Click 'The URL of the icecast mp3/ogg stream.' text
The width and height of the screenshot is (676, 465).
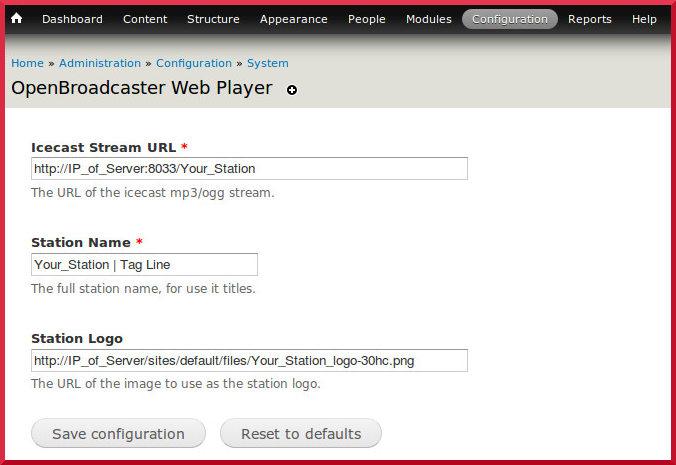(153, 193)
